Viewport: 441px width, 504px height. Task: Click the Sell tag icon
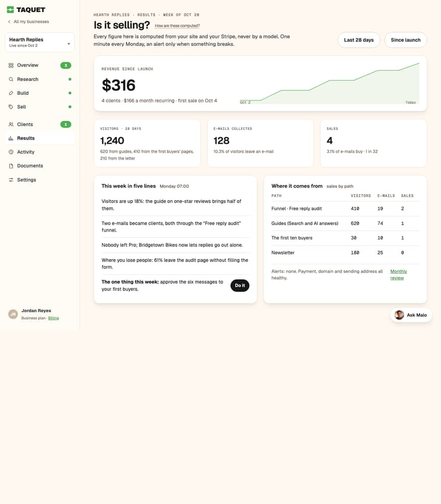coord(11,107)
